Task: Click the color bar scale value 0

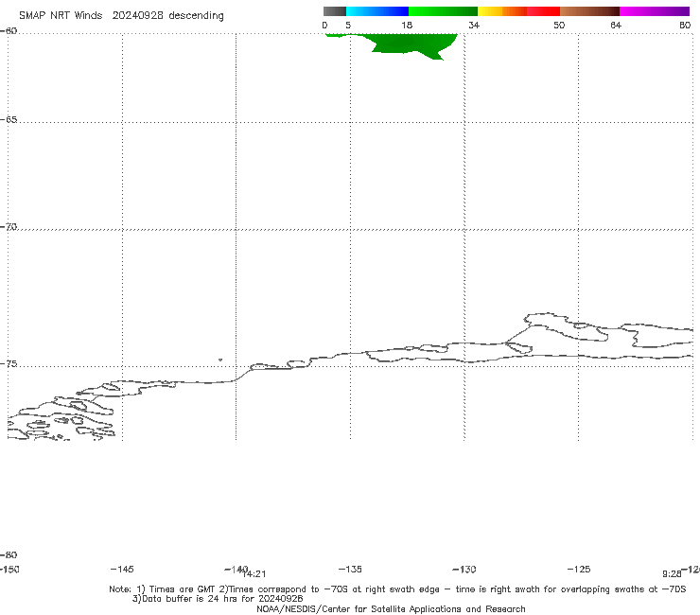Action: (324, 26)
